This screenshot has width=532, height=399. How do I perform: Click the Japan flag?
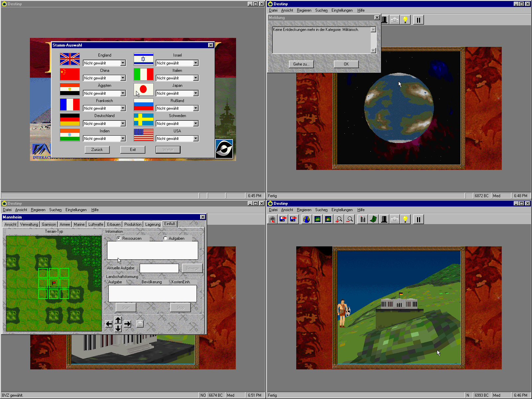click(x=144, y=89)
